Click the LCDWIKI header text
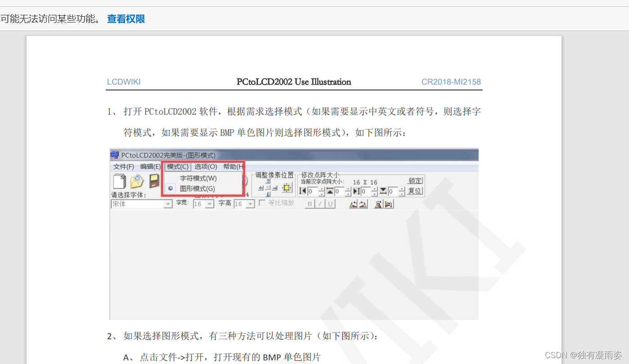The width and height of the screenshot is (629, 364). click(124, 82)
